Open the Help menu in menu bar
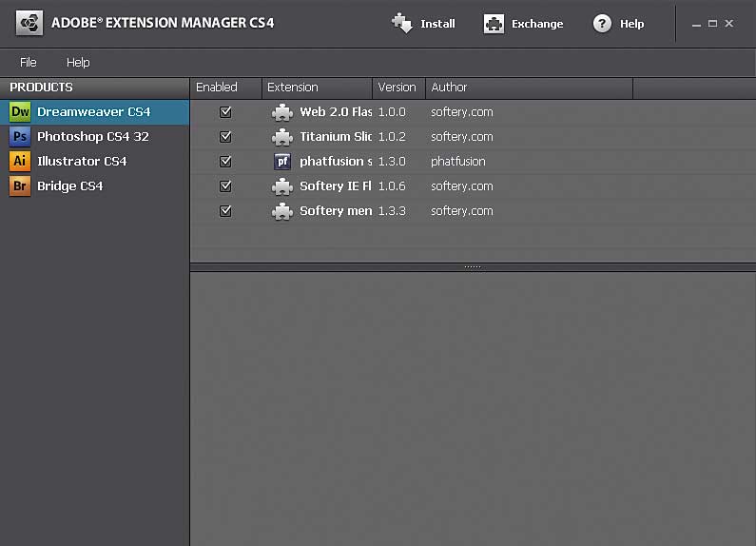Image resolution: width=756 pixels, height=546 pixels. pos(78,62)
